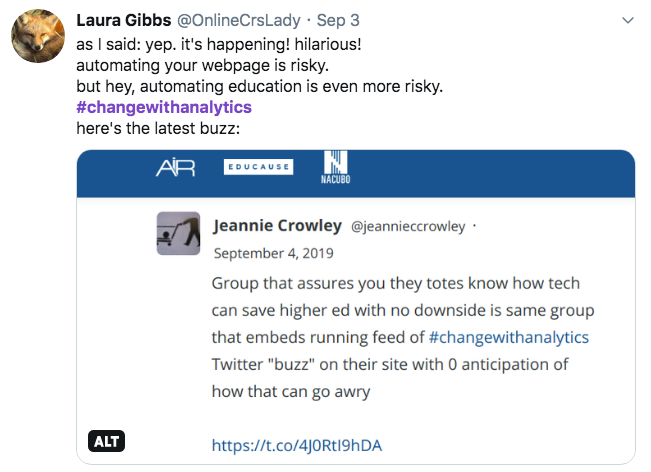Screen dimensions: 651x472
Task: Open the @OnlineCrsLady handle link
Action: (x=239, y=20)
